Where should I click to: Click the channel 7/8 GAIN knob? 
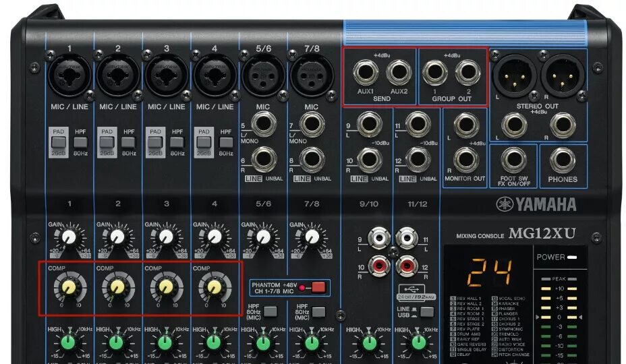click(x=312, y=238)
